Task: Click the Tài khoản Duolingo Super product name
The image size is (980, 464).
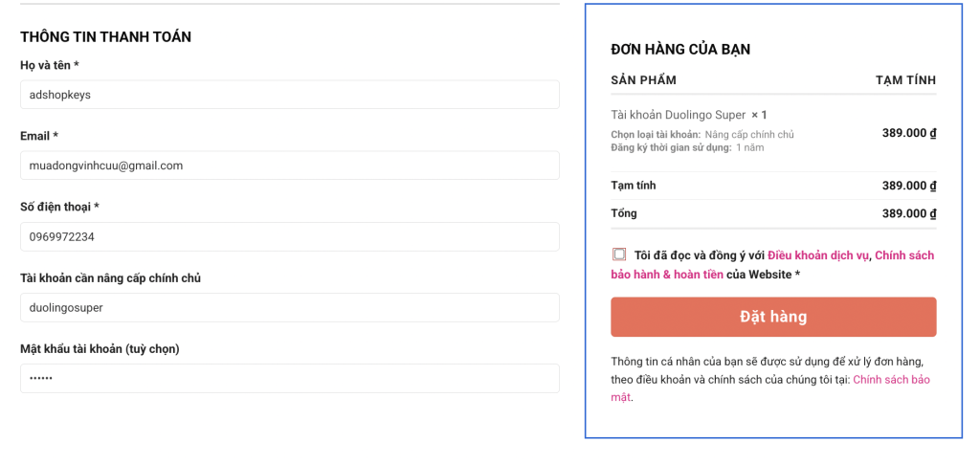Action: [678, 115]
